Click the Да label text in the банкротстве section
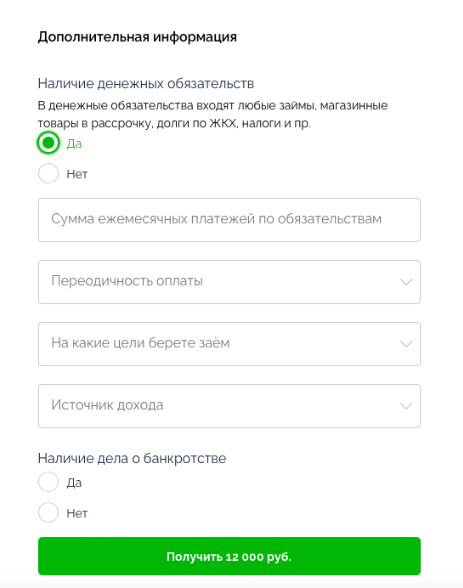The height and width of the screenshot is (588, 463). point(74,483)
